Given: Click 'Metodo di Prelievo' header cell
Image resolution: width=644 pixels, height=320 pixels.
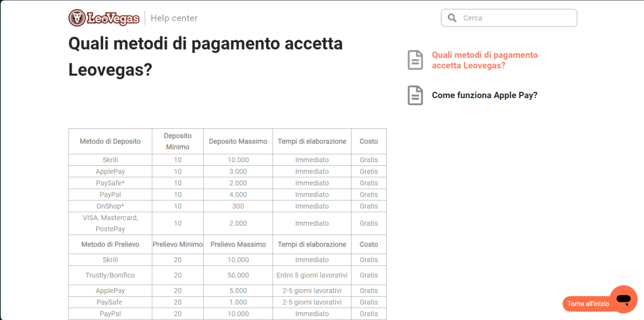Looking at the screenshot, I should click(x=110, y=245).
